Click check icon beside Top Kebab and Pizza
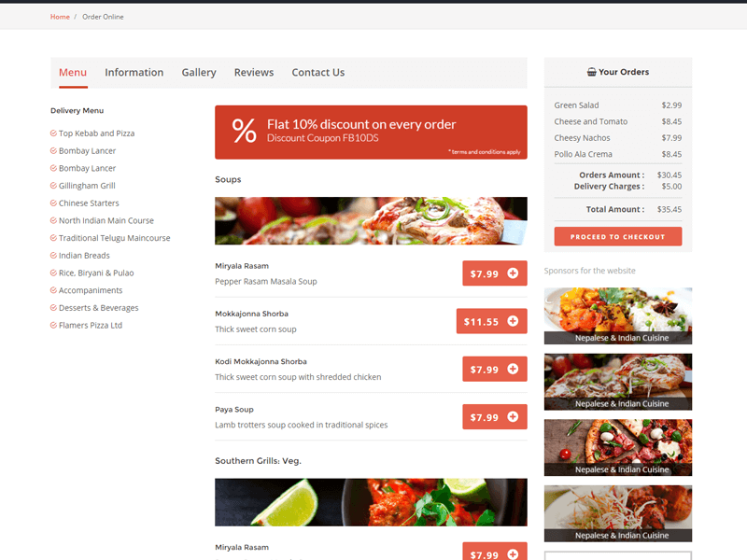 click(x=53, y=133)
